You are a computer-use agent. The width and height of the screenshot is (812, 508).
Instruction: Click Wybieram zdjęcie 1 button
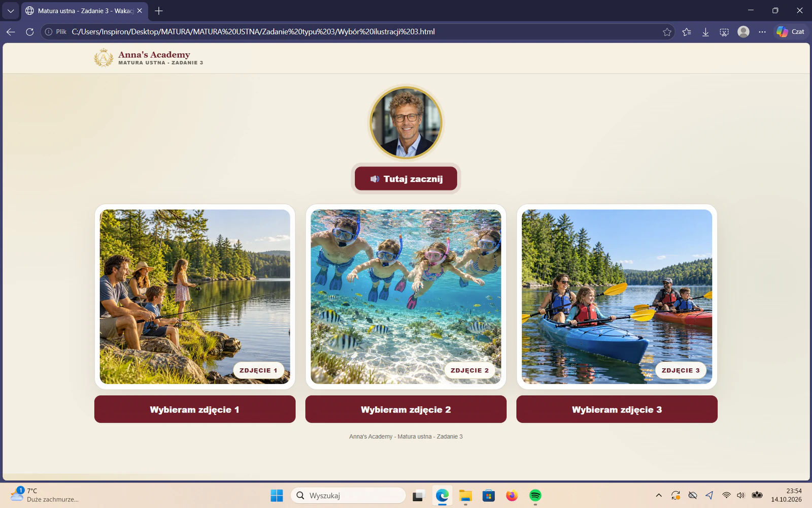(195, 409)
